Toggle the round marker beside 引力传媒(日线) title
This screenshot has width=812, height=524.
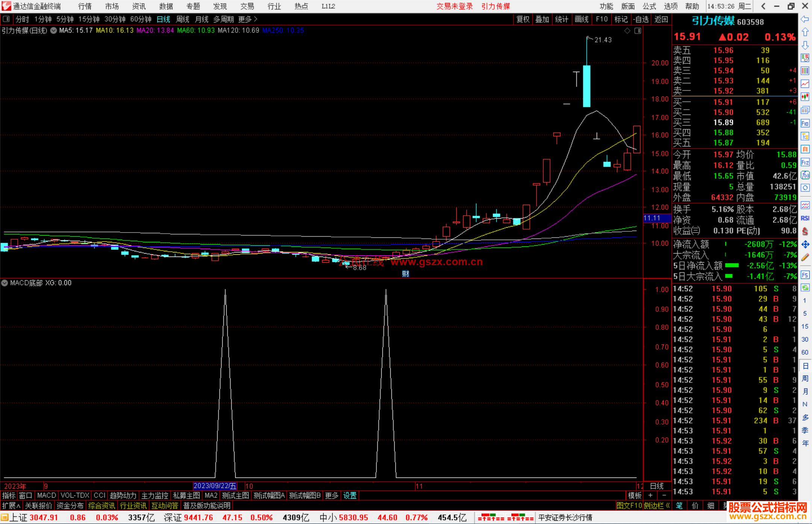[54, 30]
